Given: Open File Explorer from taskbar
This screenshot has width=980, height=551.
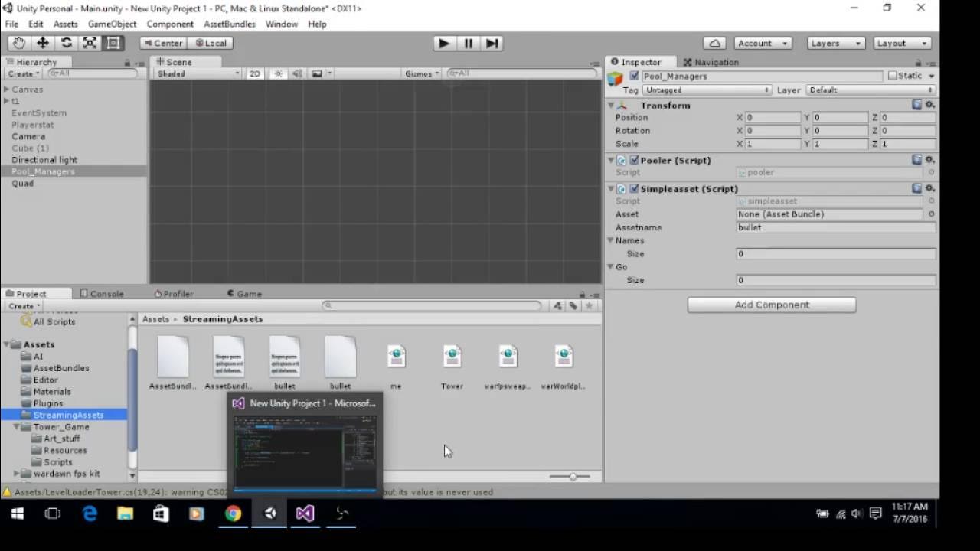Looking at the screenshot, I should (125, 514).
